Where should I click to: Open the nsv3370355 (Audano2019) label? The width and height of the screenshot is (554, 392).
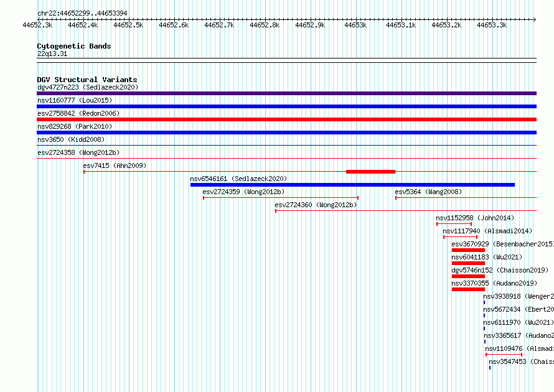pos(494,283)
